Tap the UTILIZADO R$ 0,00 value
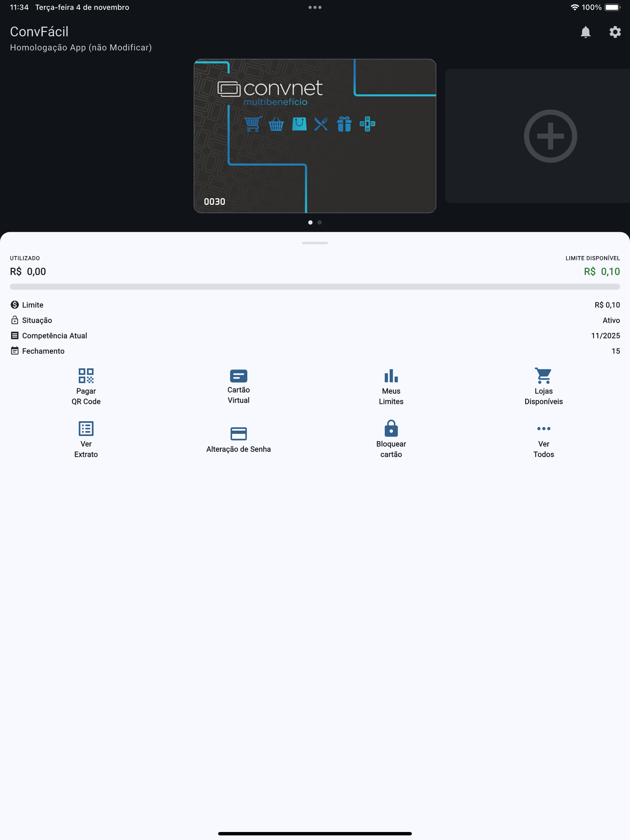Image resolution: width=630 pixels, height=840 pixels. click(28, 271)
